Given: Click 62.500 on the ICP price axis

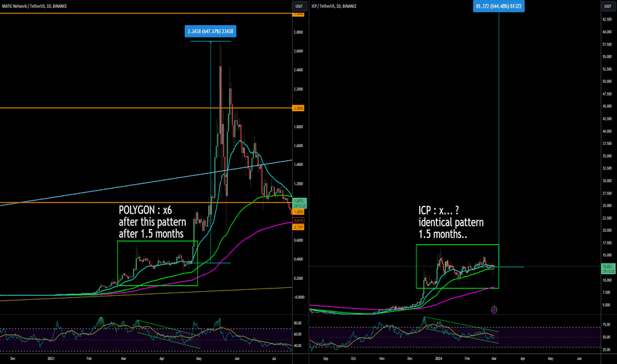Looking at the screenshot, I should [x=607, y=19].
